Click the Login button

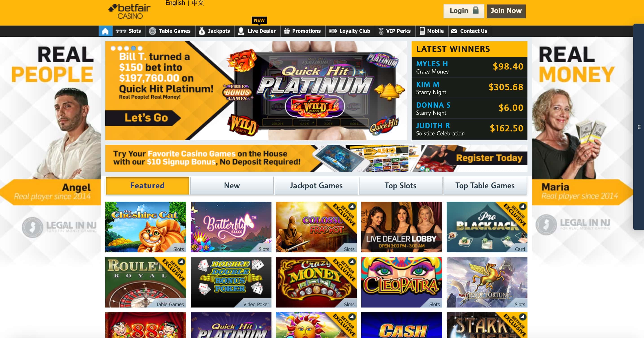[x=464, y=11]
